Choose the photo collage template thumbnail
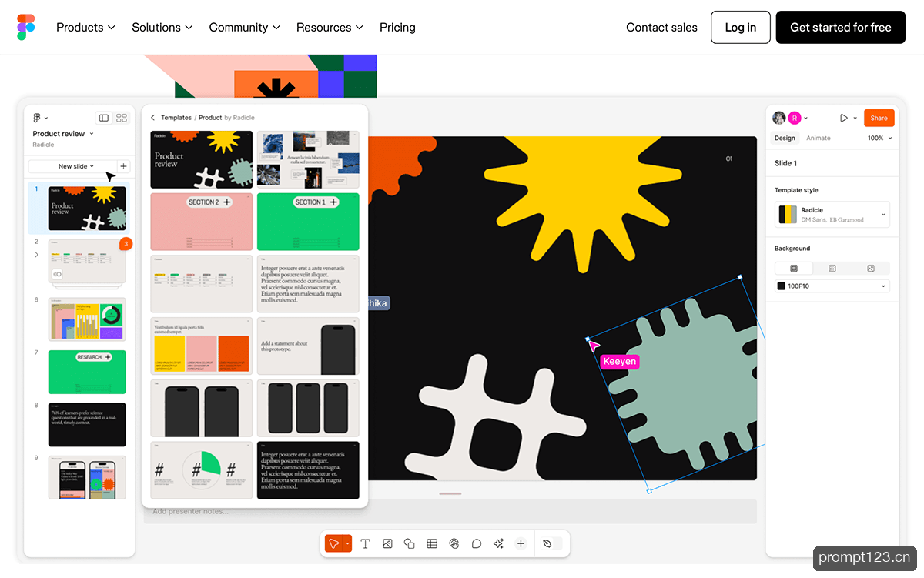924x578 pixels. click(x=308, y=159)
